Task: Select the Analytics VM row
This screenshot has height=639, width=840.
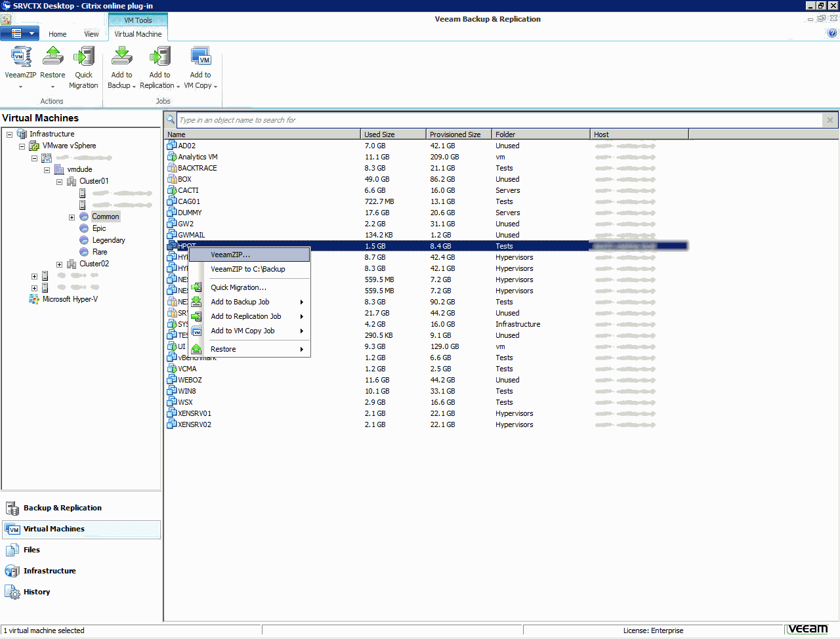Action: (427, 157)
